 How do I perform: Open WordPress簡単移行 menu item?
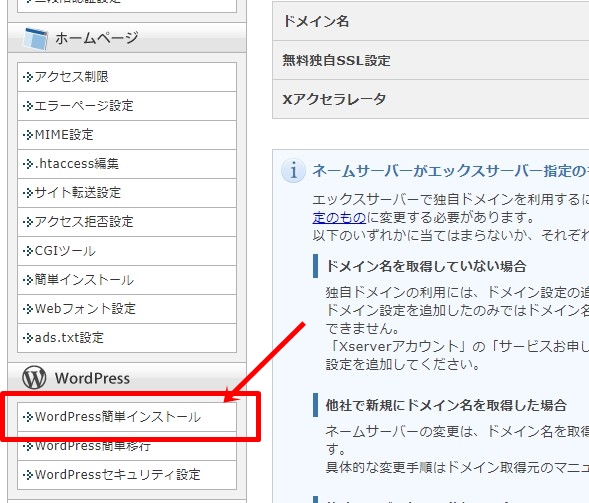pyautogui.click(x=127, y=446)
